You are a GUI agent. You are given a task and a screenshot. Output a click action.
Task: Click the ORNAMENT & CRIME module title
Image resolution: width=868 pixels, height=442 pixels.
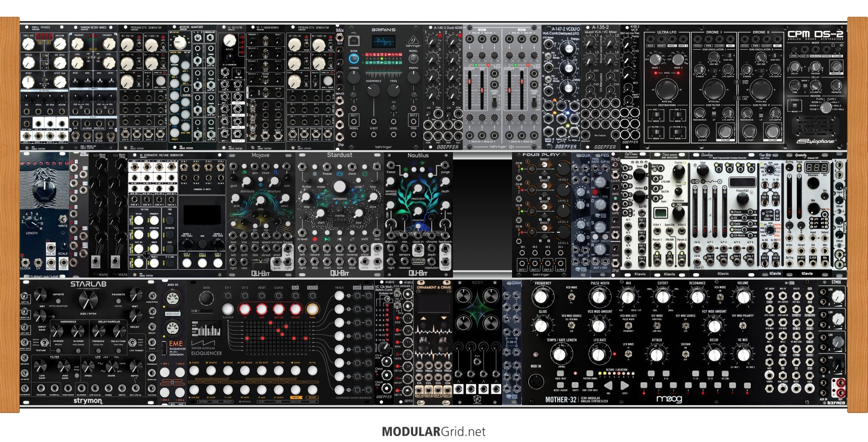[x=434, y=287]
